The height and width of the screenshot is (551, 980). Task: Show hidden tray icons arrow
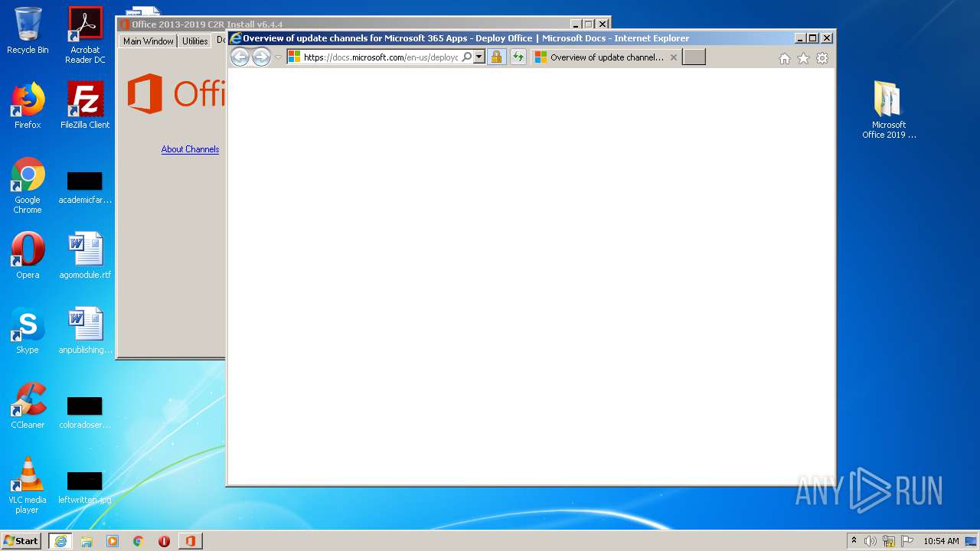854,541
